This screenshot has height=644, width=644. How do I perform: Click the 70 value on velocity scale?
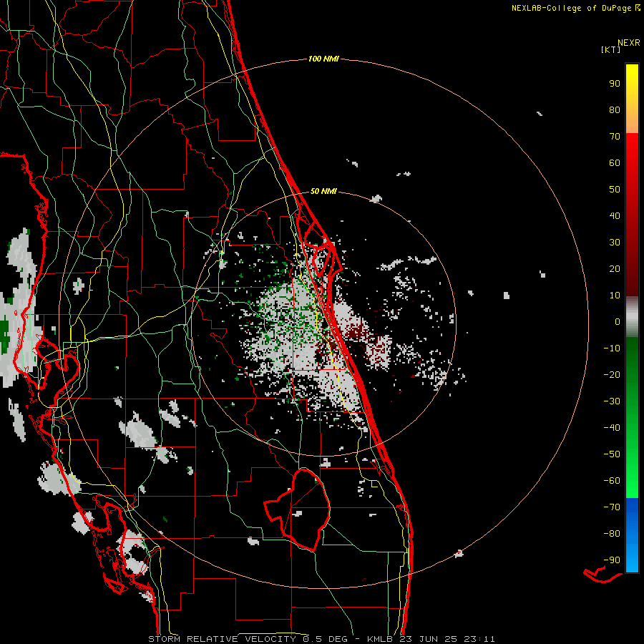pos(615,137)
